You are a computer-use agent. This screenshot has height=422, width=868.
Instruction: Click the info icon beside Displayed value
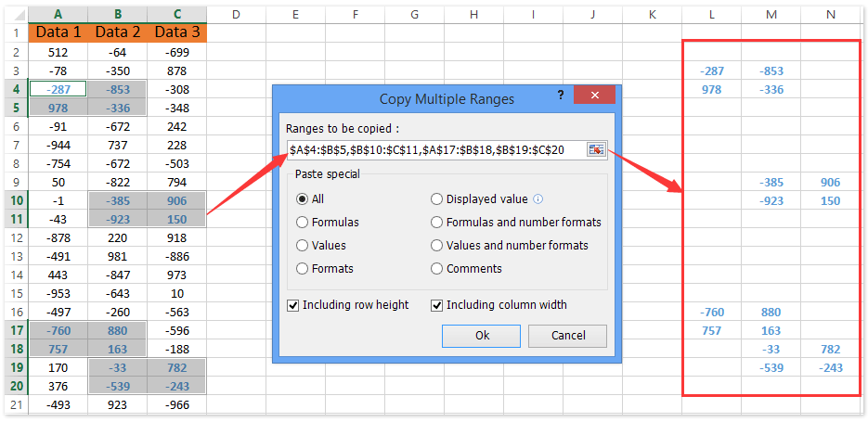point(538,199)
